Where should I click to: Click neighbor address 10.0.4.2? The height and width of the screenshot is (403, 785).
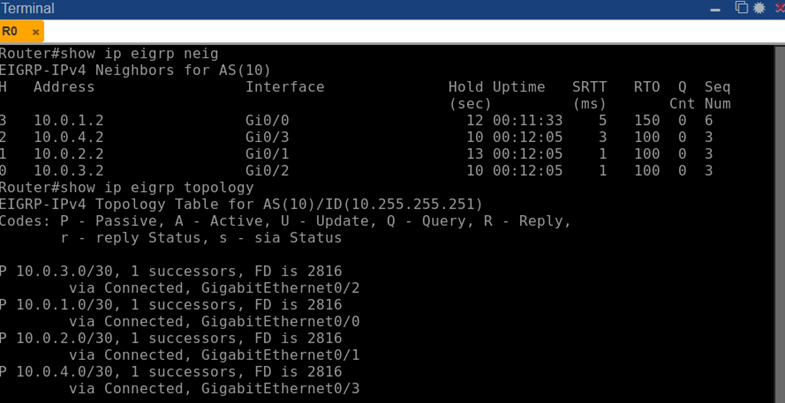click(68, 137)
